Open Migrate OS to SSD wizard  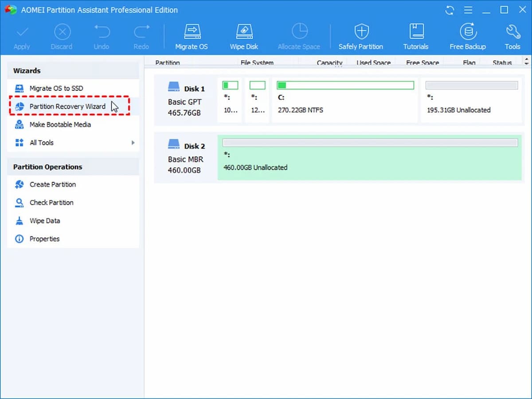56,88
